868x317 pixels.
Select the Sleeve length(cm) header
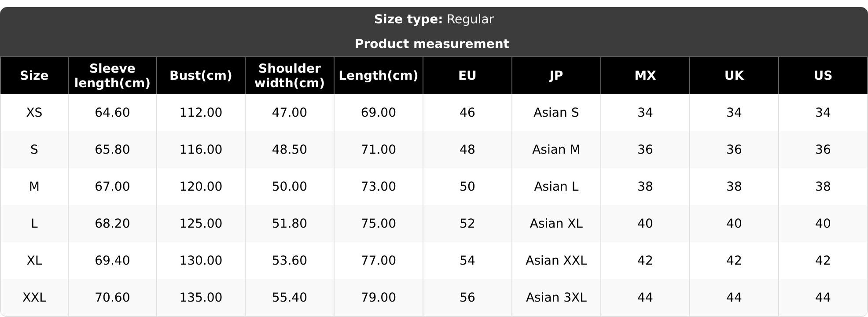(112, 76)
